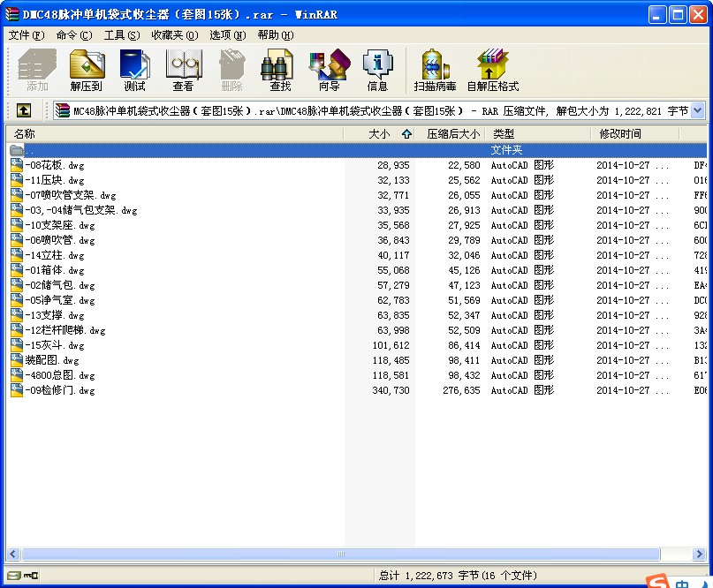Open the Commands (命令) menu

coord(73,35)
